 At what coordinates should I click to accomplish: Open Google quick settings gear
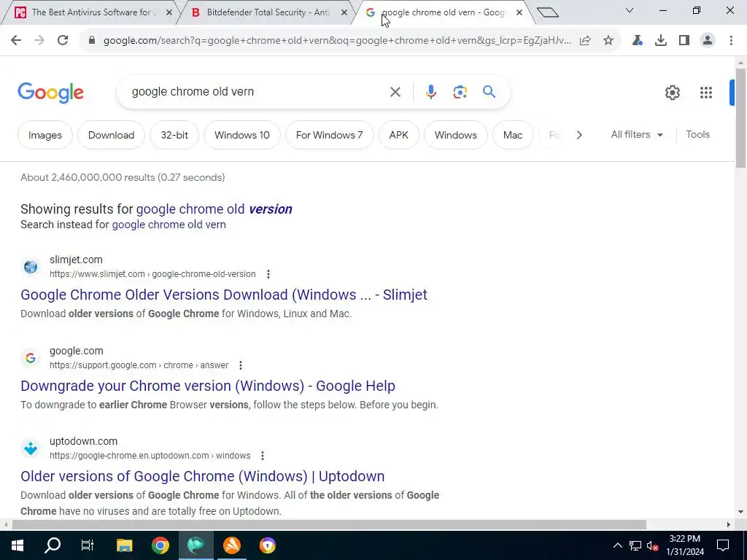pyautogui.click(x=672, y=93)
